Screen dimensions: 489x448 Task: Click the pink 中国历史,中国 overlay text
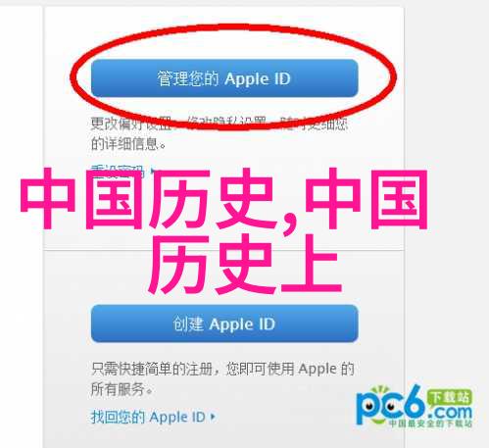(x=224, y=198)
